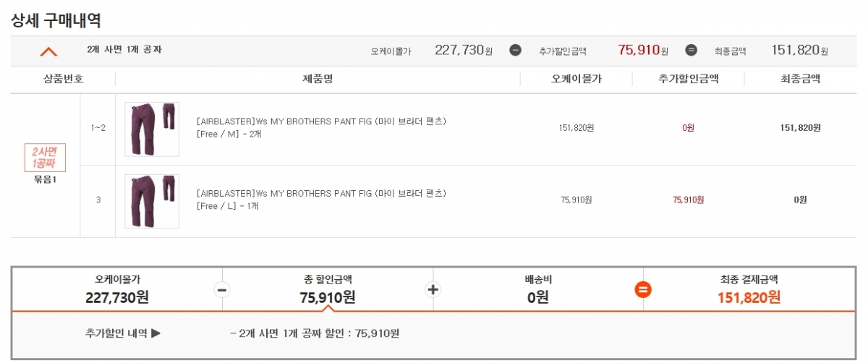The width and height of the screenshot is (868, 363).
Task: Click the plus circle icon before 배송비
Action: point(434,289)
